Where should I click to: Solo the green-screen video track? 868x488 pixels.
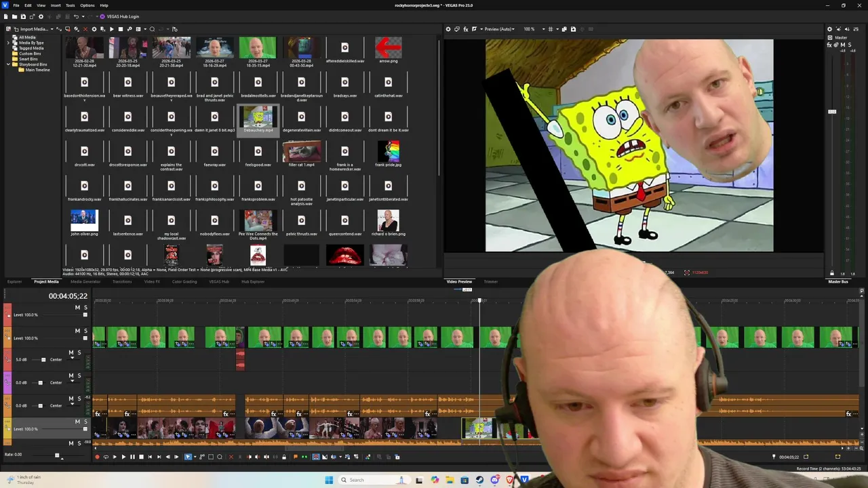[85, 331]
